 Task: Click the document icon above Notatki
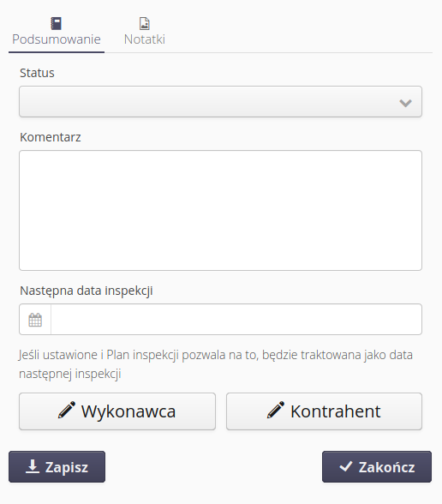point(145,23)
